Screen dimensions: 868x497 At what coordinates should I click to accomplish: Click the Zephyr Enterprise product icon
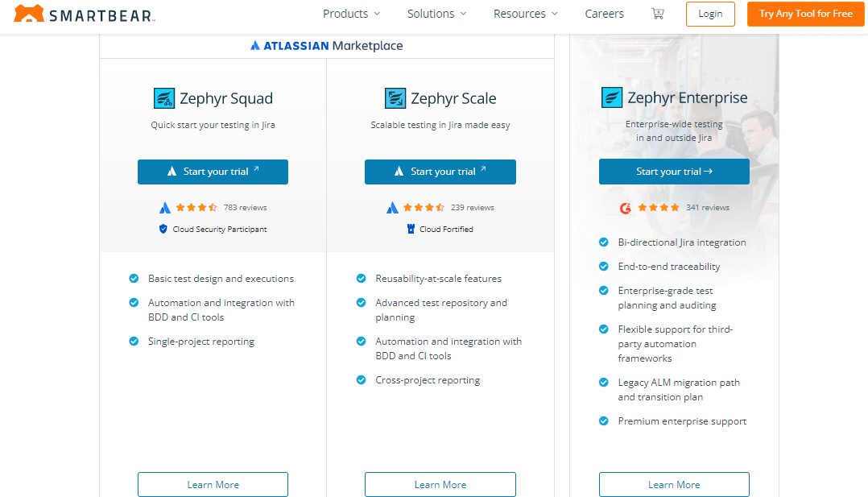(612, 97)
